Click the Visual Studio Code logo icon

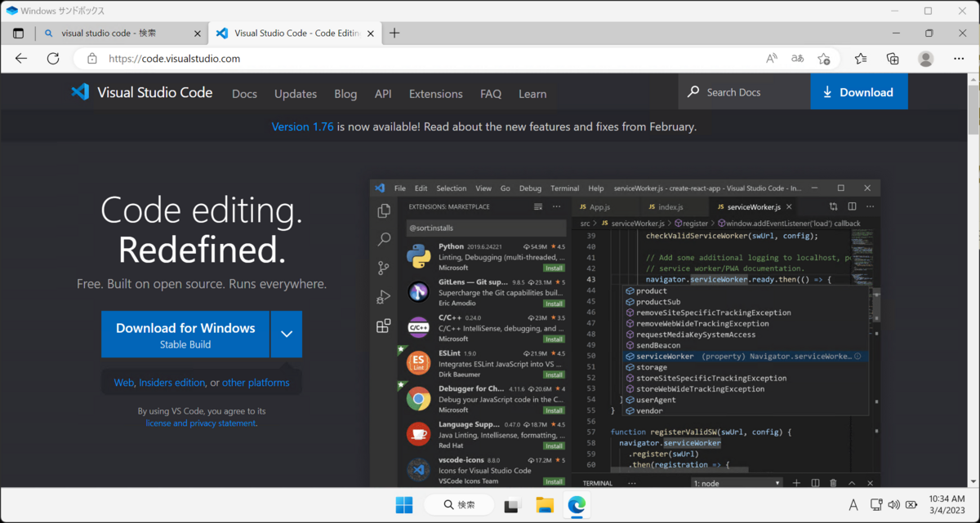(x=80, y=92)
